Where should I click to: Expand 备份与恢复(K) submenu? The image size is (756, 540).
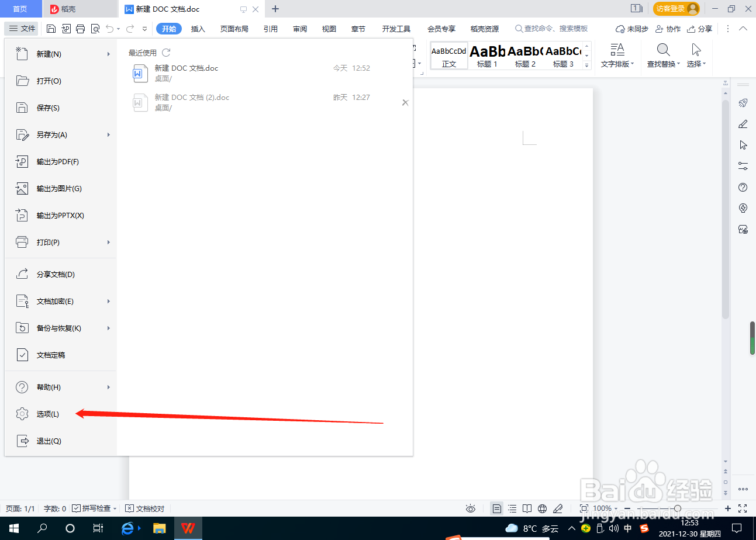[61, 328]
